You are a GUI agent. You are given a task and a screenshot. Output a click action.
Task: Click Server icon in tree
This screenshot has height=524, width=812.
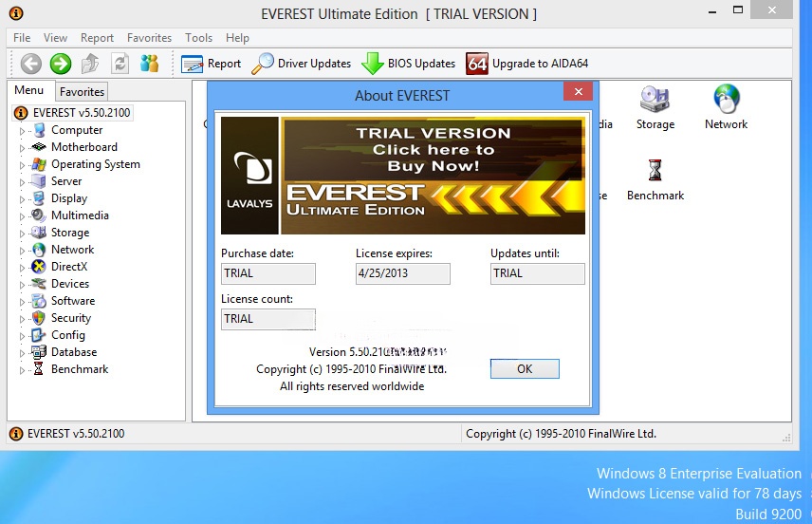click(38, 181)
